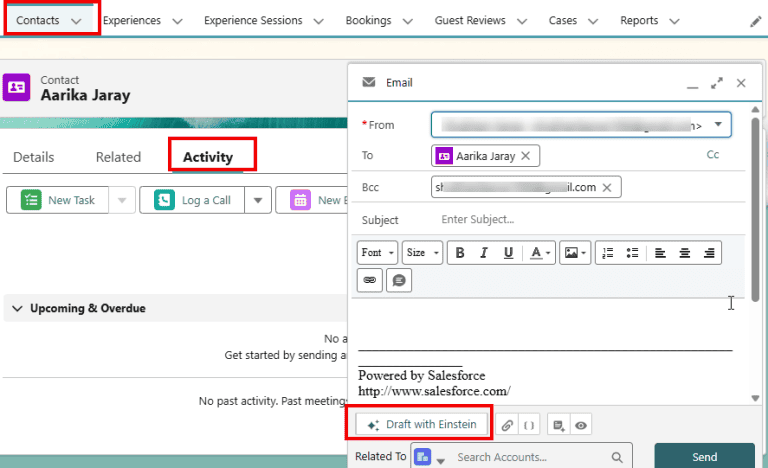Collapse the Upcoming & Overdue section
This screenshot has height=468, width=768.
click(x=18, y=309)
